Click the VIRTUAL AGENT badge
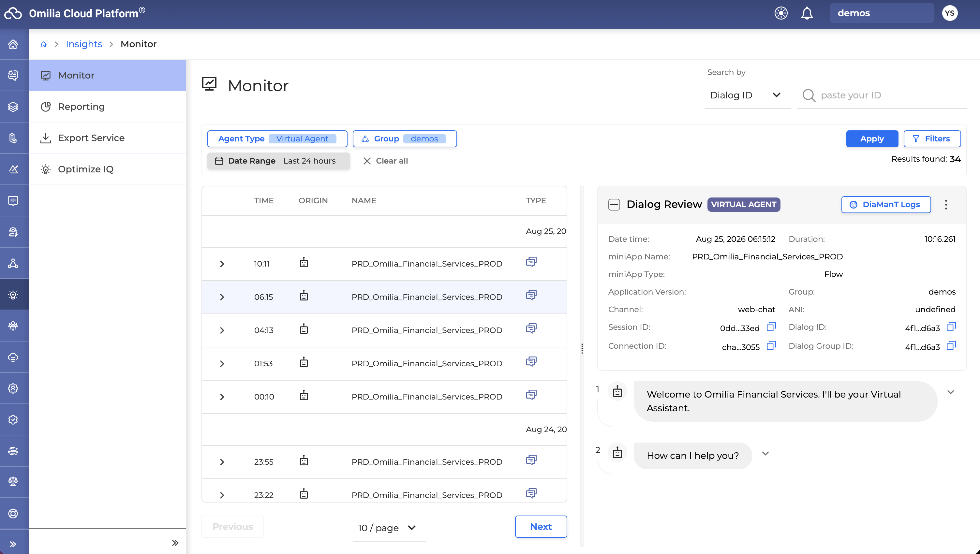The height and width of the screenshot is (554, 980). (x=744, y=205)
